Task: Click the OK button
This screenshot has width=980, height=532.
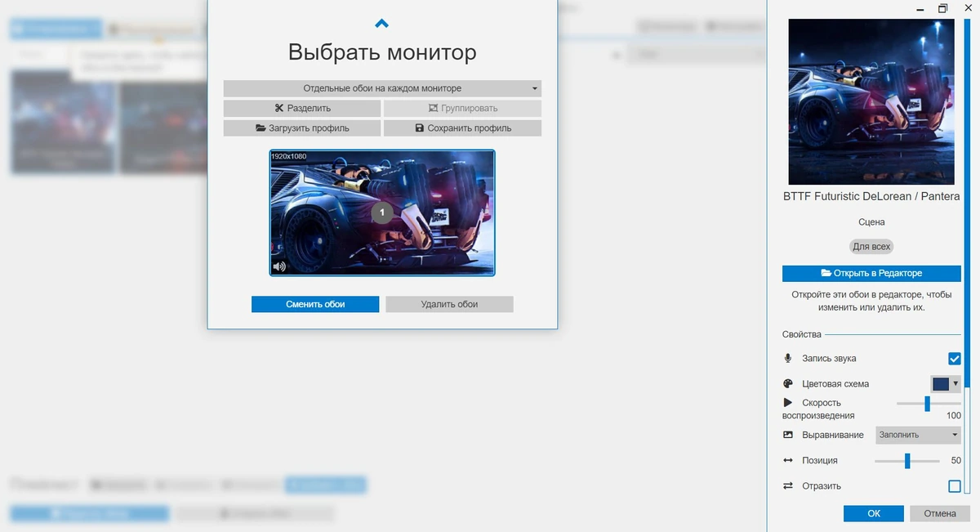Action: (x=874, y=513)
